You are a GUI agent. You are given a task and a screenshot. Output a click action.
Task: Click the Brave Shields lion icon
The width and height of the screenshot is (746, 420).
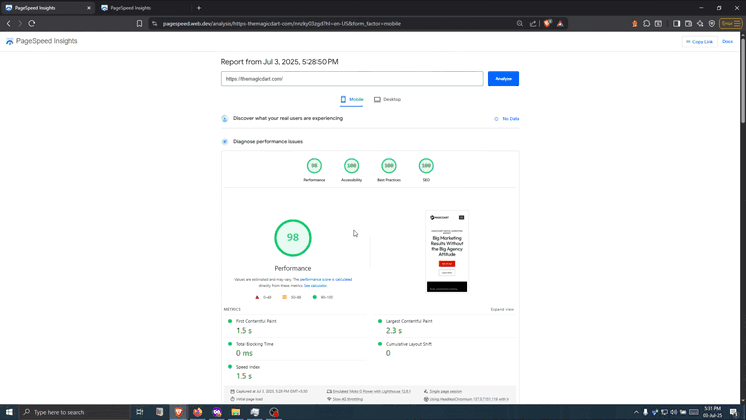point(547,23)
